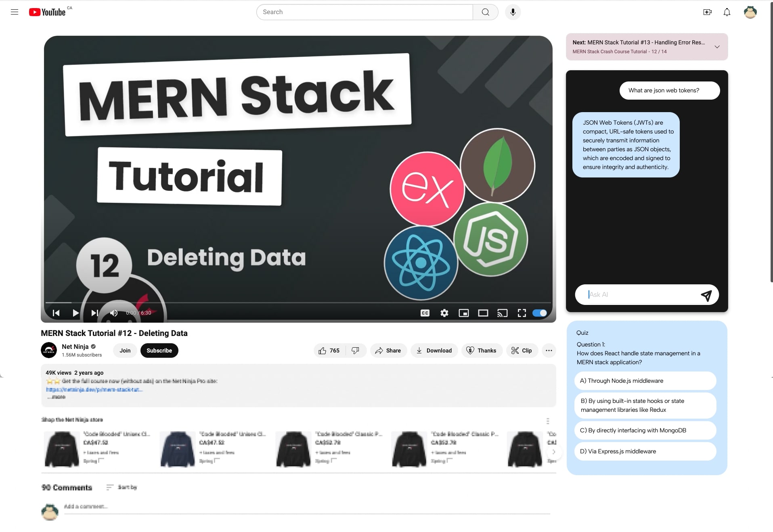This screenshot has height=532, width=773.
Task: Click the Share button
Action: [388, 350]
